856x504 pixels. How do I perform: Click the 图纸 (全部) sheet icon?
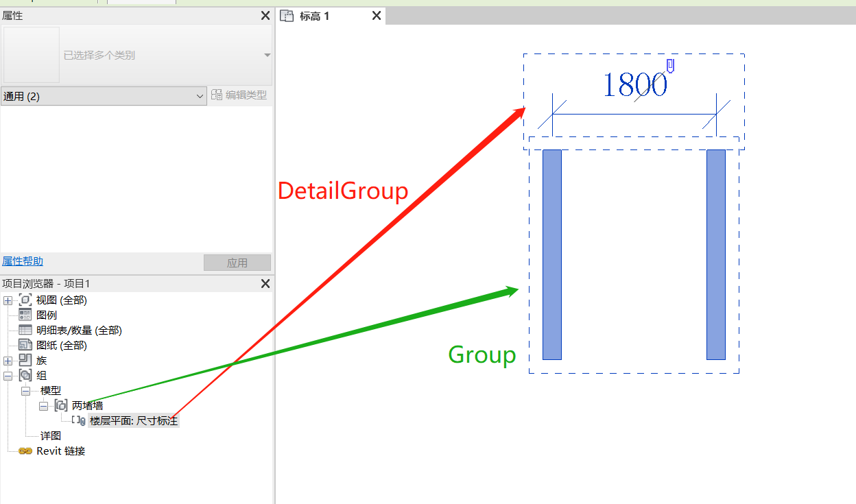coord(25,345)
